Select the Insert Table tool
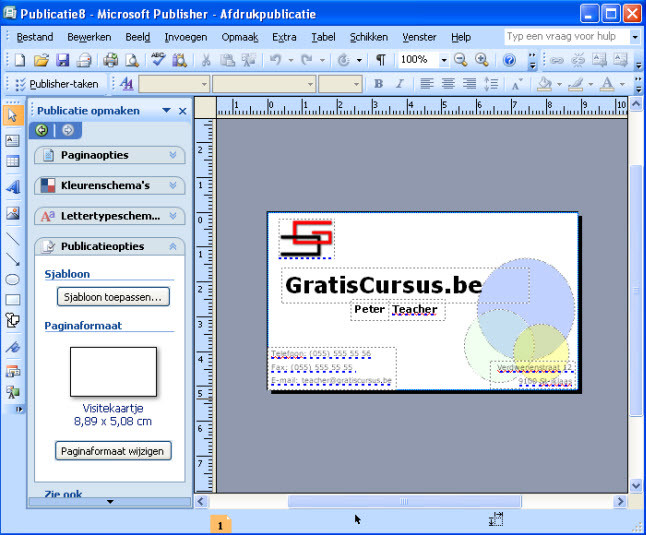Screen dimensions: 646x535 13,161
